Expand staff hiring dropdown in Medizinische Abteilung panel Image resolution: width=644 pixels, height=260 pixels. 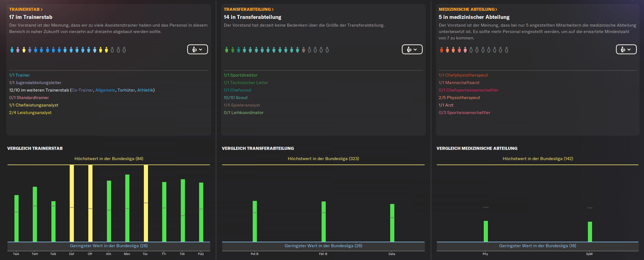[626, 49]
